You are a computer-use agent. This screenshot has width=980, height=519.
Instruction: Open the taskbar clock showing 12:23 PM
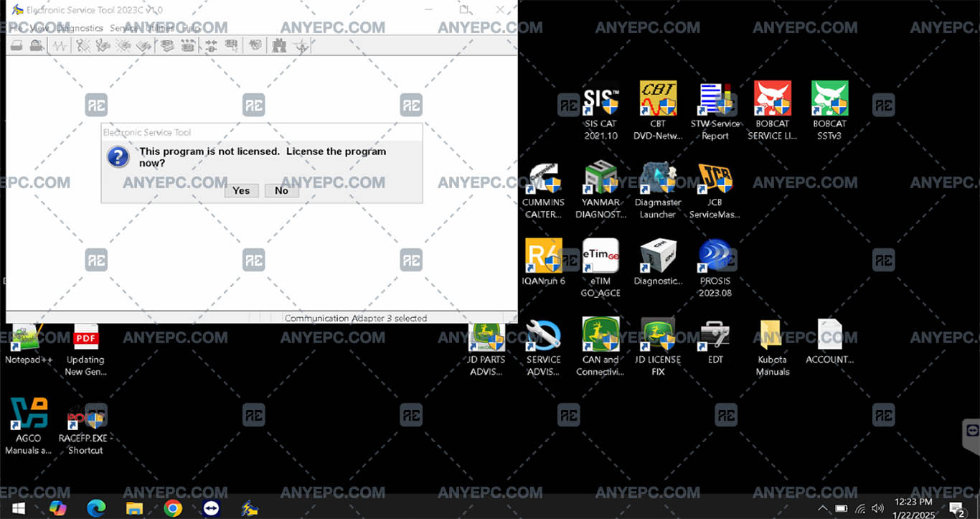(914, 508)
